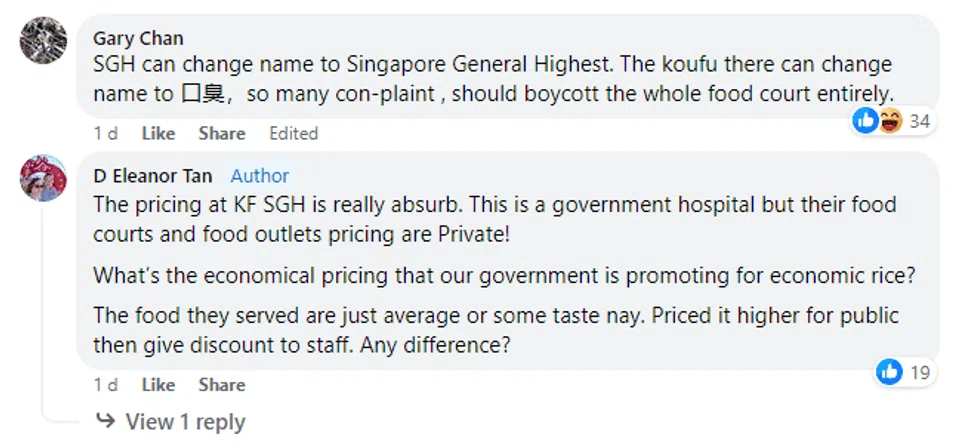
Task: Open the 1 d timestamp on Eleanor's comment
Action: tap(105, 385)
